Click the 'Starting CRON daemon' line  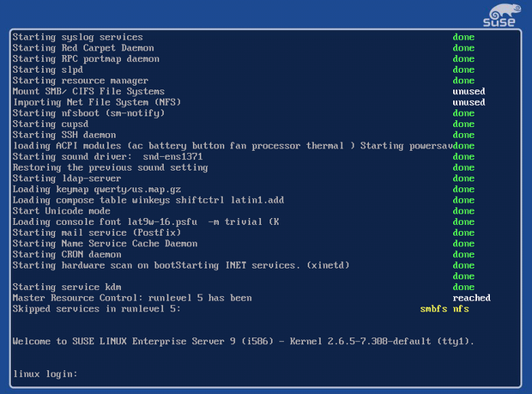pyautogui.click(x=67, y=254)
